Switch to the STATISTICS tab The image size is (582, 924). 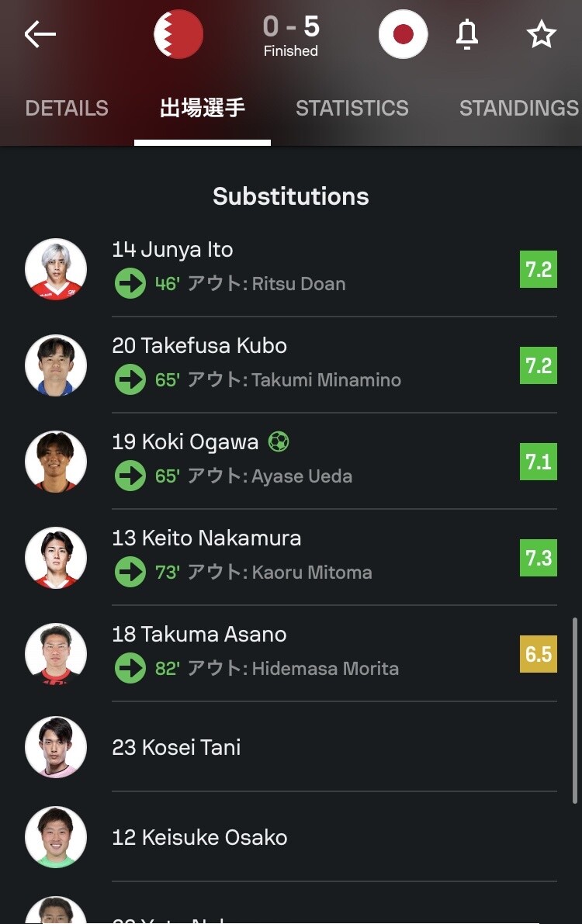(x=352, y=108)
